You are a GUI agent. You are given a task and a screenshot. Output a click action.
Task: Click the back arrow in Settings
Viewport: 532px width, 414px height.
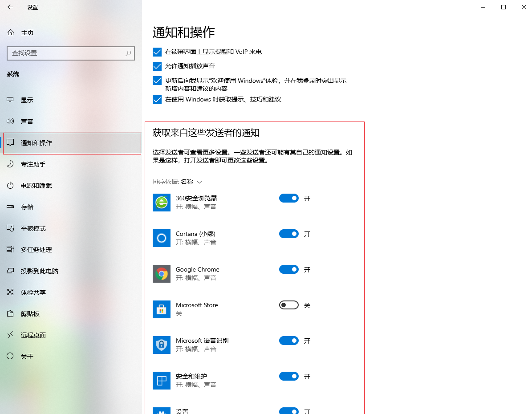click(x=10, y=7)
